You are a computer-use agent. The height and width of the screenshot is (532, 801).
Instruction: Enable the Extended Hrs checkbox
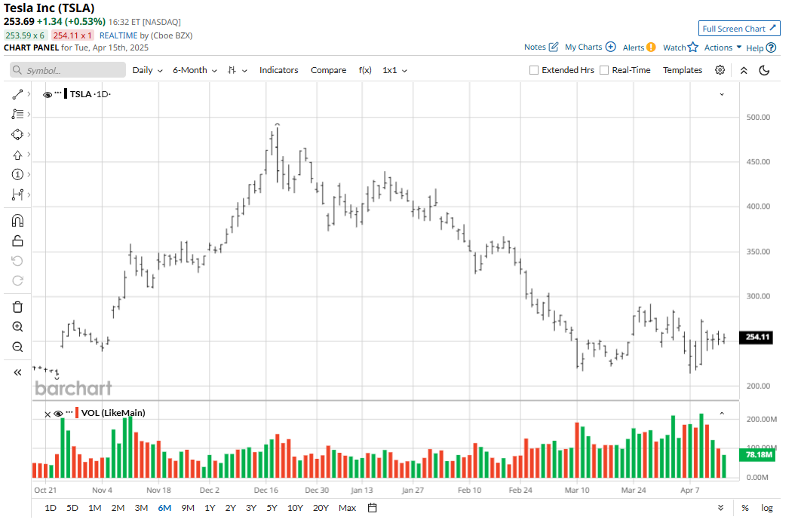(534, 70)
